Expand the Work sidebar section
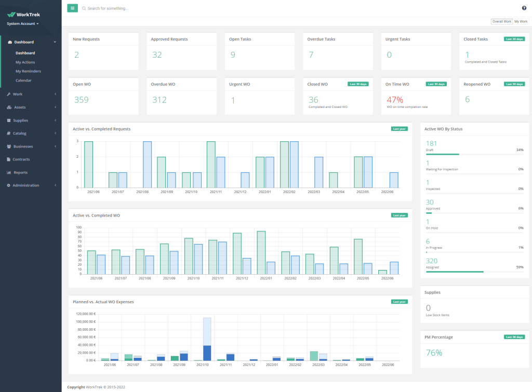This screenshot has width=532, height=392. click(56, 94)
